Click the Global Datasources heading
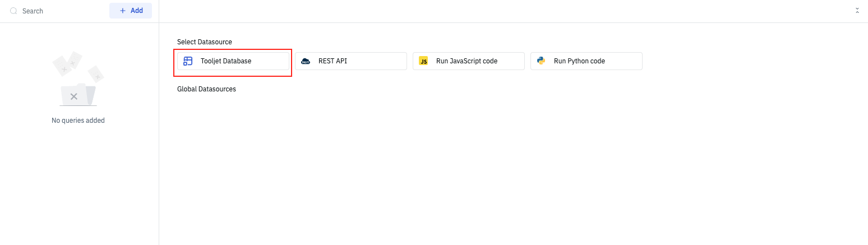The image size is (868, 245). (206, 89)
